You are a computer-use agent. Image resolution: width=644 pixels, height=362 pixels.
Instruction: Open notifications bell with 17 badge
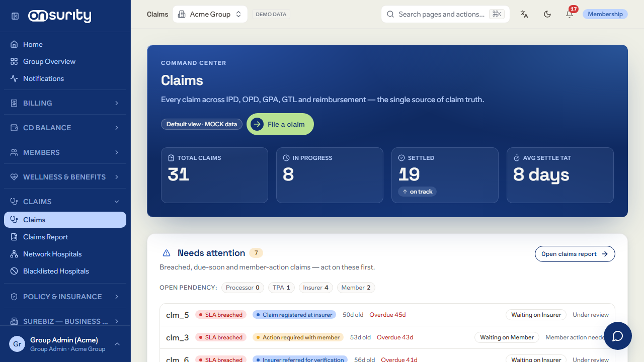[570, 14]
